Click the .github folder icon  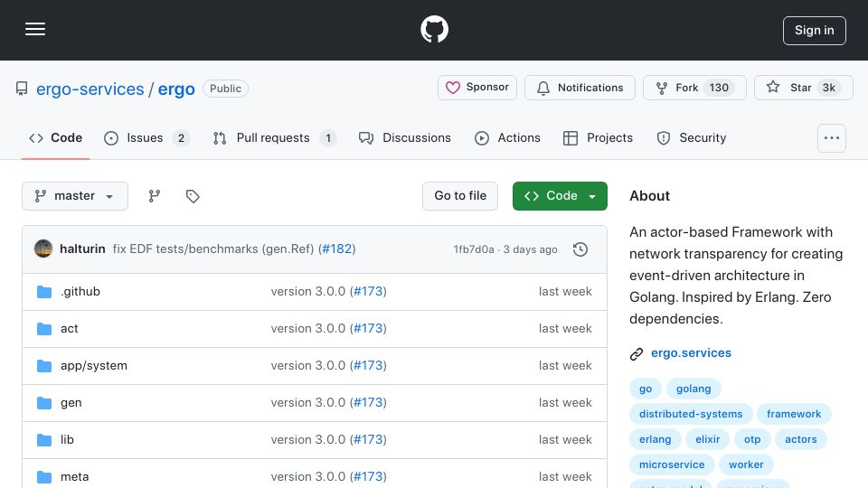[44, 292]
